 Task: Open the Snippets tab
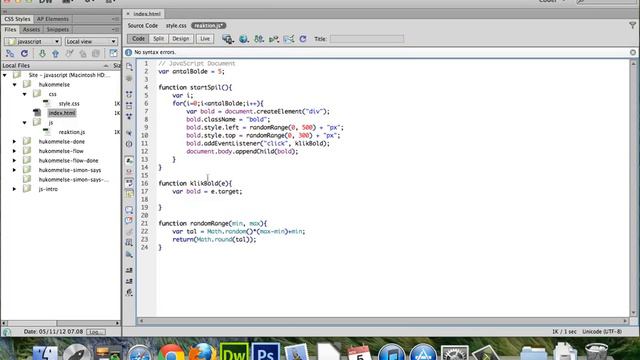pyautogui.click(x=58, y=29)
